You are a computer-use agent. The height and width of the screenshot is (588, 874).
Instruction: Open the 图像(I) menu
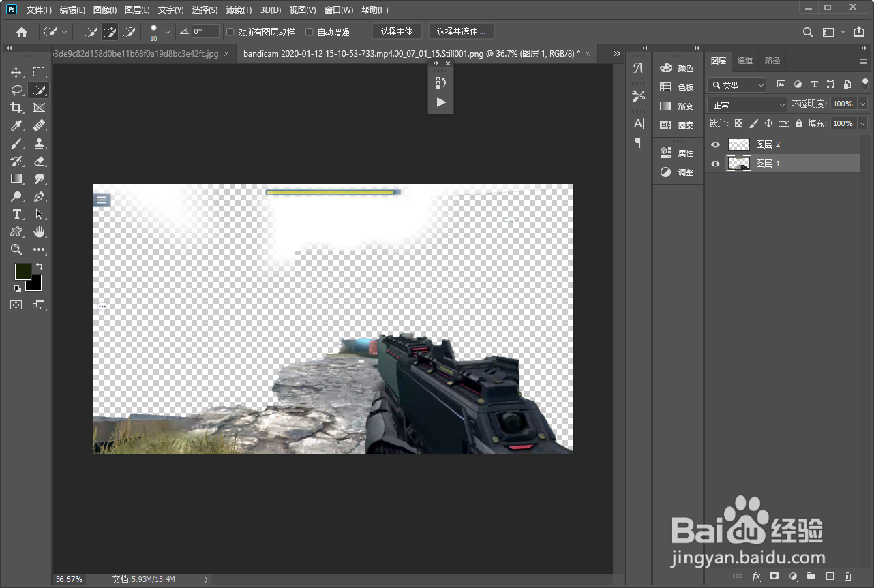(x=105, y=10)
